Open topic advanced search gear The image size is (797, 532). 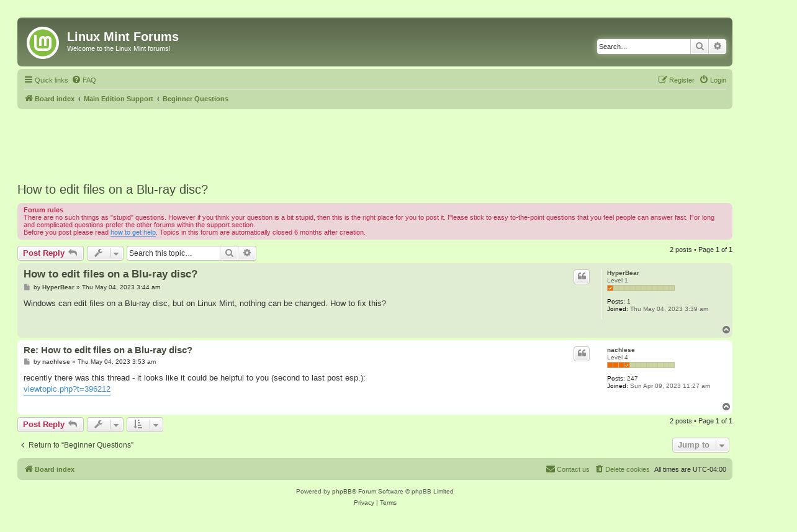(x=247, y=253)
